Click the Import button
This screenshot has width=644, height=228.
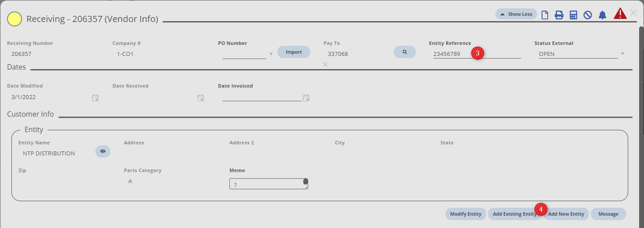(x=294, y=52)
